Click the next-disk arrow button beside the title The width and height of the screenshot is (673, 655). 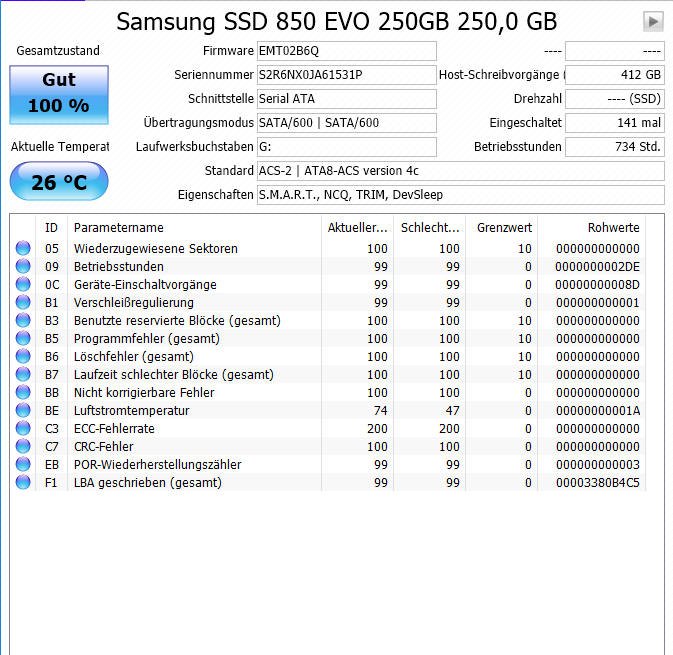tap(653, 21)
